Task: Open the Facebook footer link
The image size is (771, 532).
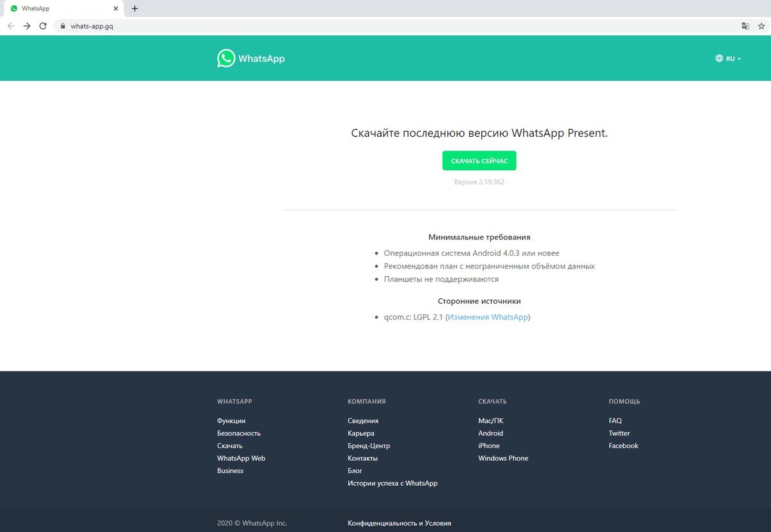Action: pyautogui.click(x=624, y=446)
